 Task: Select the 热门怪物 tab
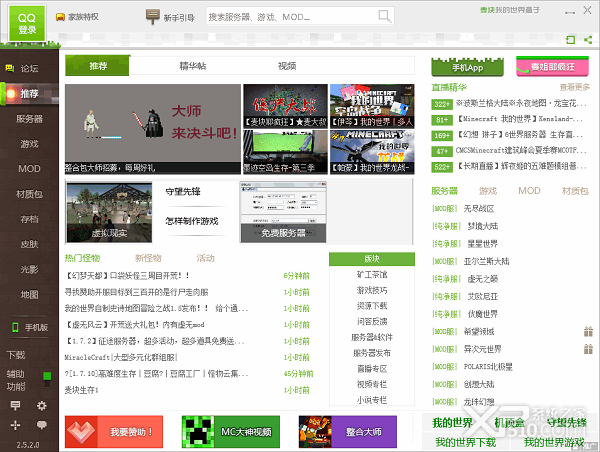82,258
